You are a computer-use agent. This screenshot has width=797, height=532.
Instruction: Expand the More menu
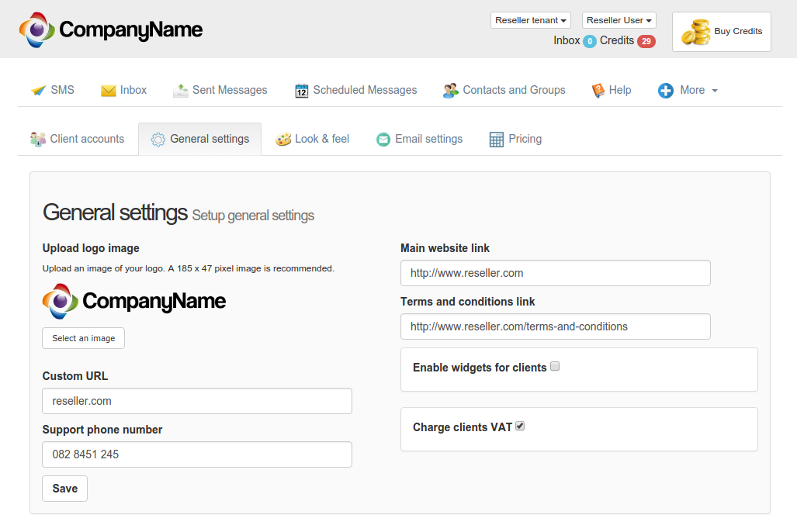pos(688,91)
